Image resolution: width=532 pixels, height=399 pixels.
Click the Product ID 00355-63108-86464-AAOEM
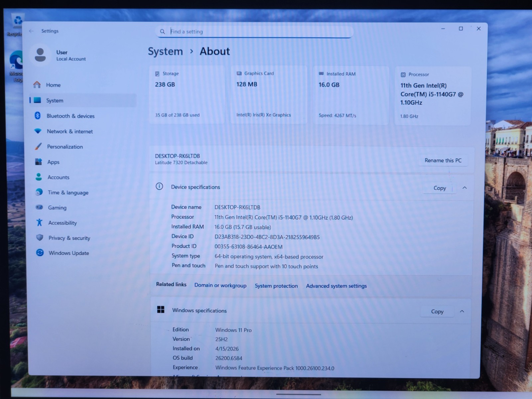point(248,247)
